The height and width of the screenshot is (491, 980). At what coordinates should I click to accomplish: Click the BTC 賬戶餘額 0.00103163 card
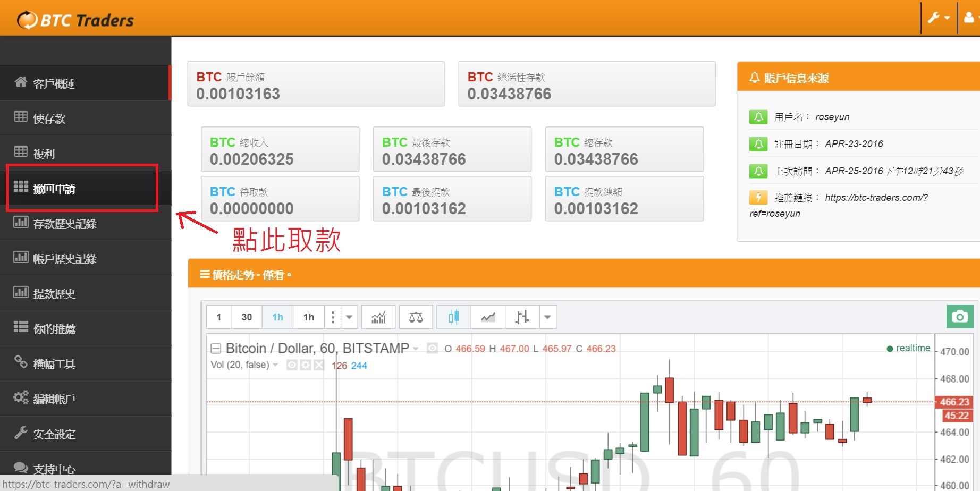(316, 84)
